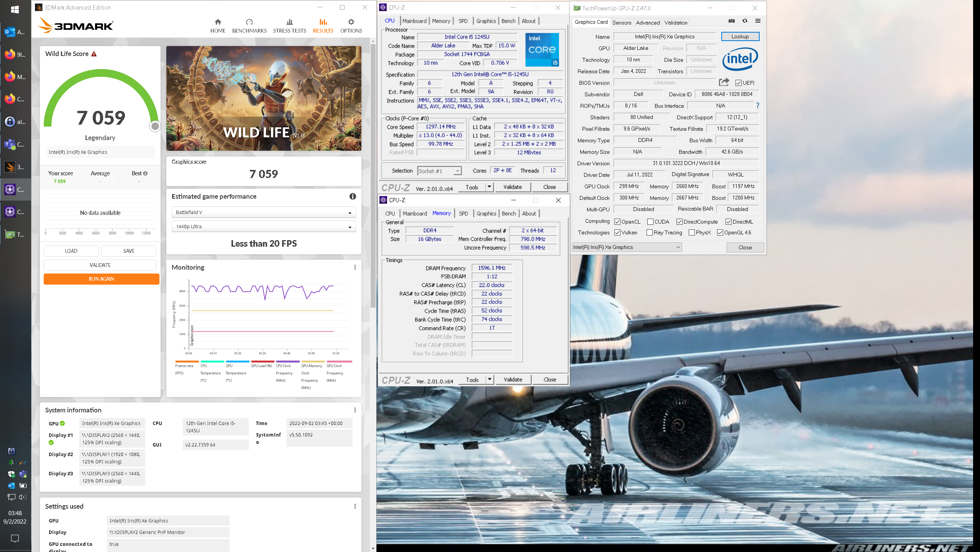Click the GPU-Z screenshot camera icon

(732, 21)
